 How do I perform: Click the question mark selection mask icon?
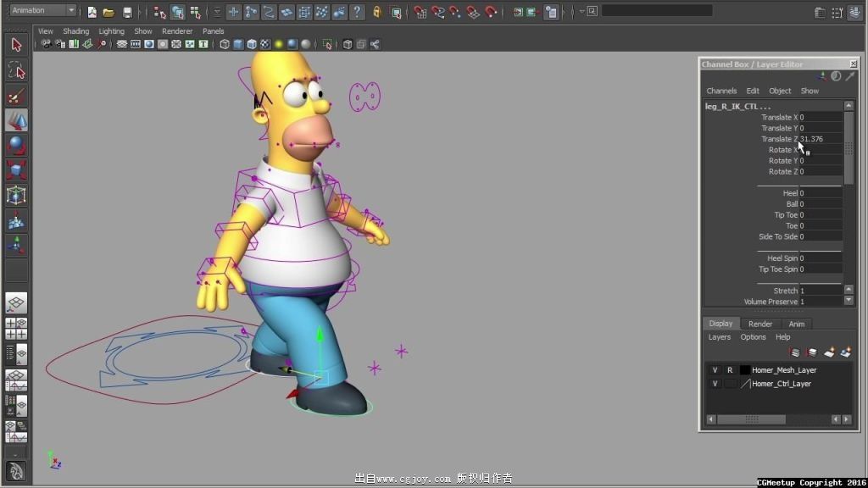(358, 12)
